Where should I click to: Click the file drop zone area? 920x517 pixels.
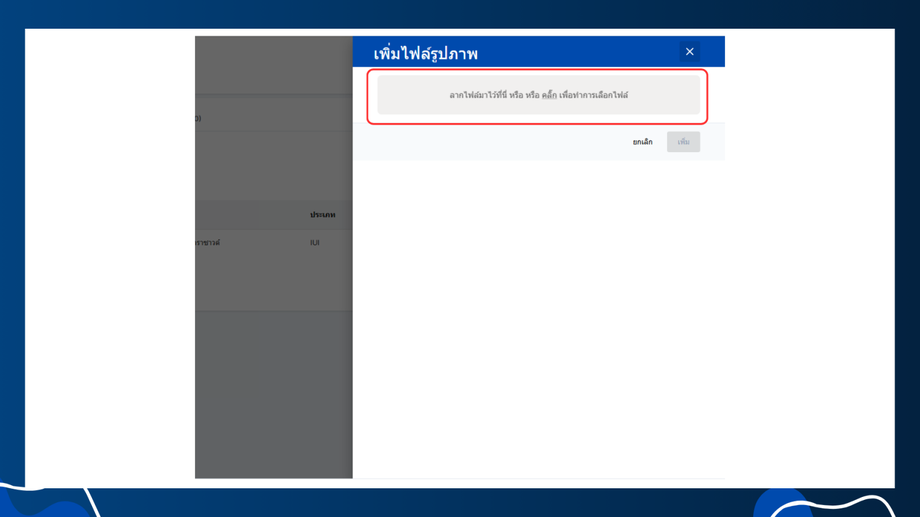pos(538,95)
